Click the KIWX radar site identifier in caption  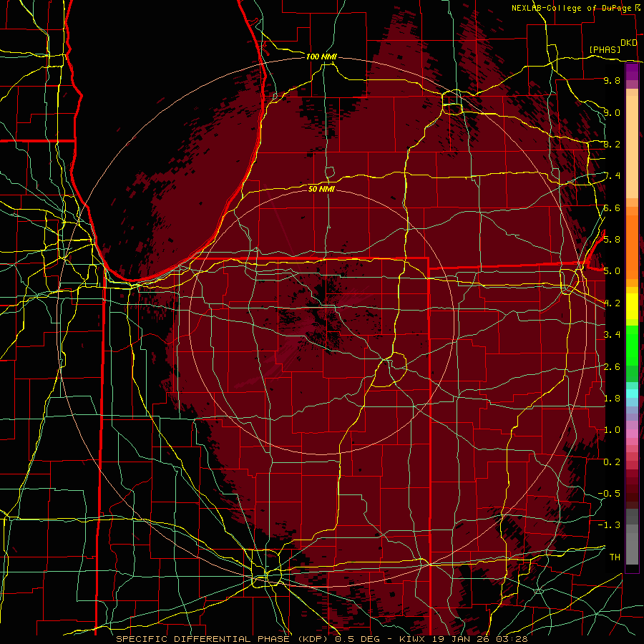(413, 639)
